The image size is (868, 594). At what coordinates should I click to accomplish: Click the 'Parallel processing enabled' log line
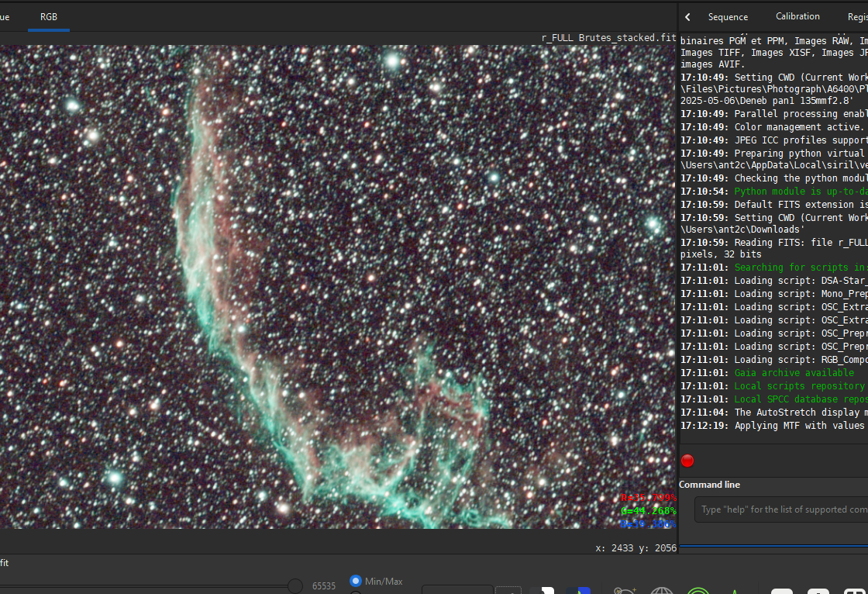coord(774,113)
